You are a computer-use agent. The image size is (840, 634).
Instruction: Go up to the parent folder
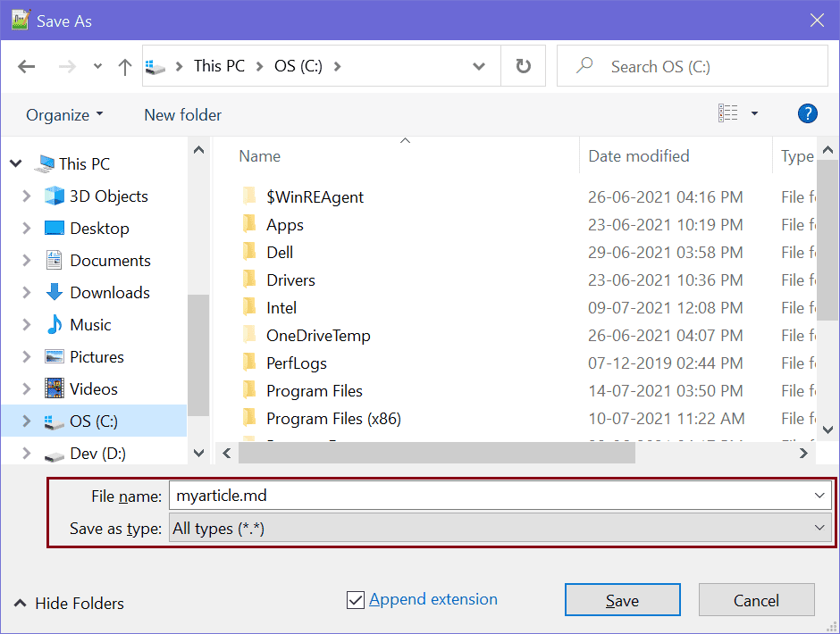[x=124, y=66]
